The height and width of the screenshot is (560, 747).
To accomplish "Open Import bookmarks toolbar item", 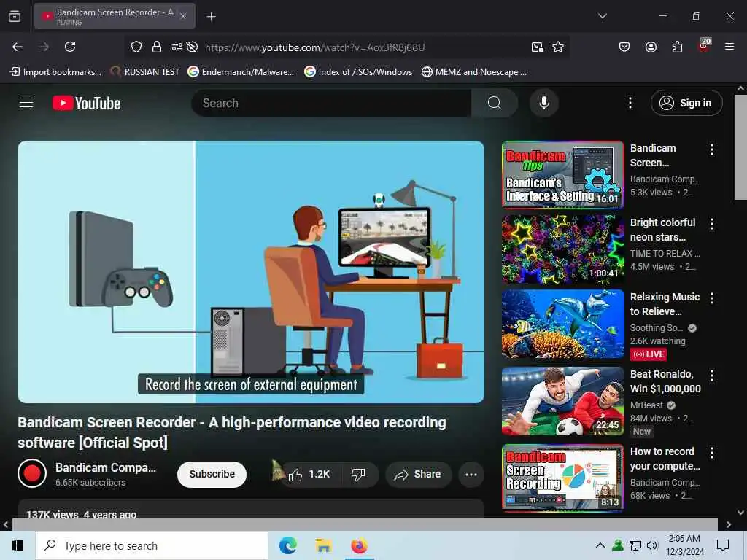I will 55,72.
